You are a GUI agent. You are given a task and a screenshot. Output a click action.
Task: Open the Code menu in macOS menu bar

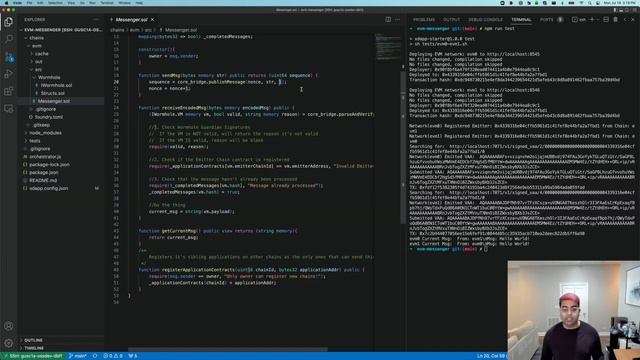click(x=17, y=3)
